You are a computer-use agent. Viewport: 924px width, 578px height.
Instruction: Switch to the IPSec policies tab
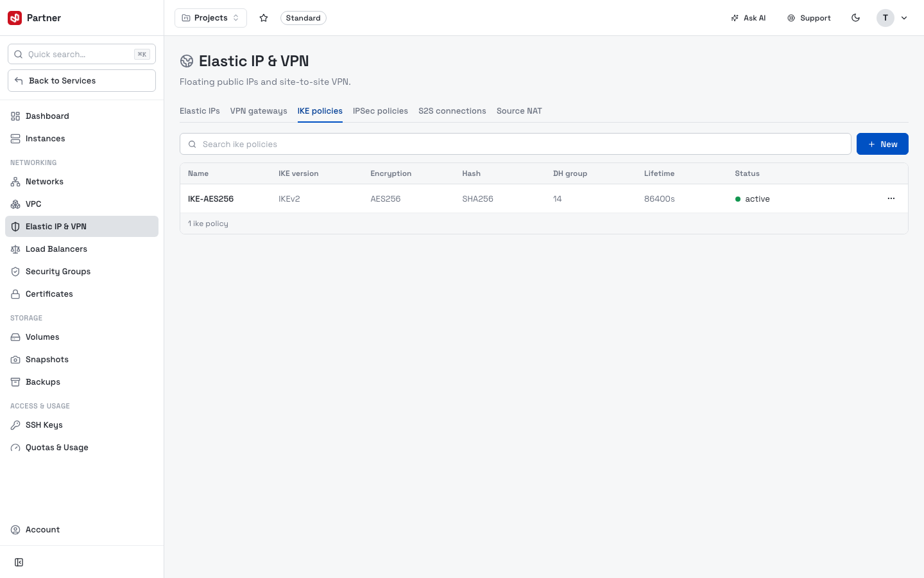point(381,111)
